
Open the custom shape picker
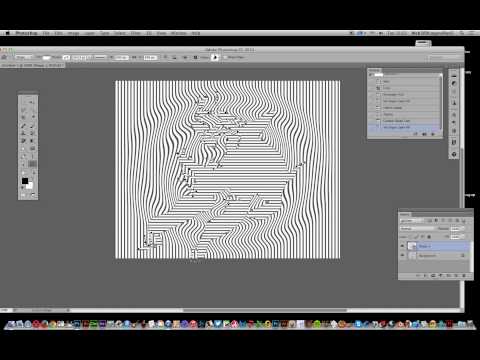[x=215, y=58]
